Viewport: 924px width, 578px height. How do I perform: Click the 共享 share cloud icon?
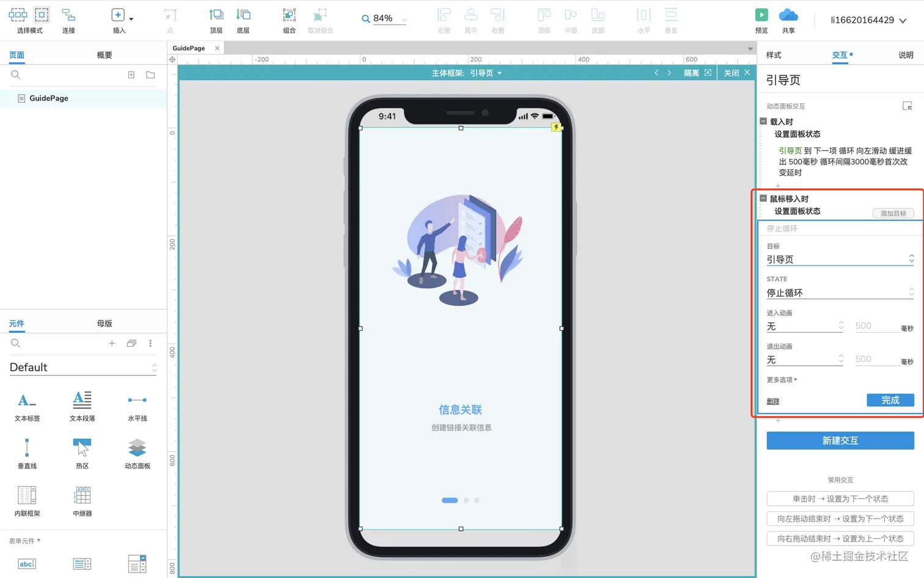coord(788,15)
